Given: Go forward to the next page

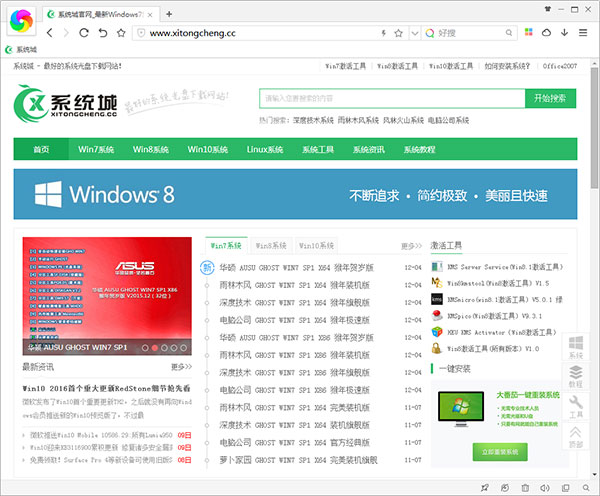Looking at the screenshot, I should tap(67, 33).
